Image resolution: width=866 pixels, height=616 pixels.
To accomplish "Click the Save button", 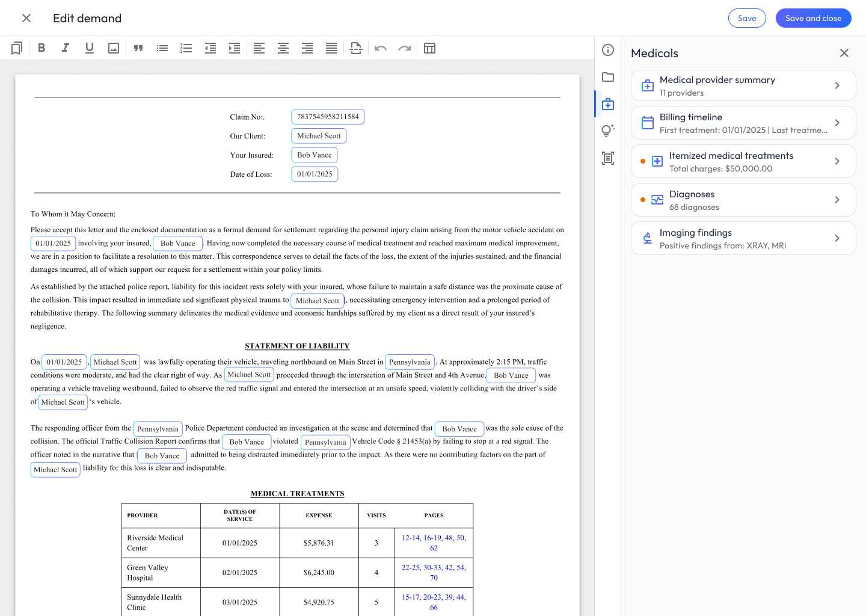I will point(747,18).
